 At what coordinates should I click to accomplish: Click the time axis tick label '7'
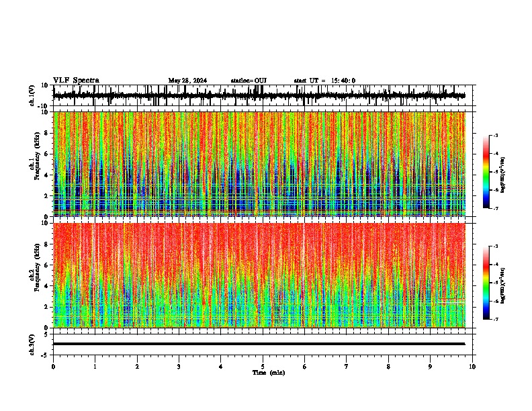tap(347, 367)
